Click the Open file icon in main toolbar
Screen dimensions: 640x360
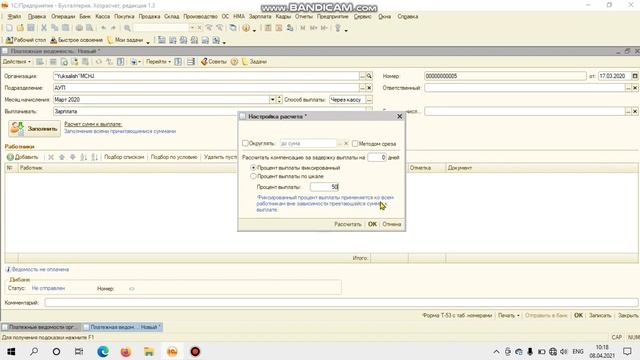[20, 28]
